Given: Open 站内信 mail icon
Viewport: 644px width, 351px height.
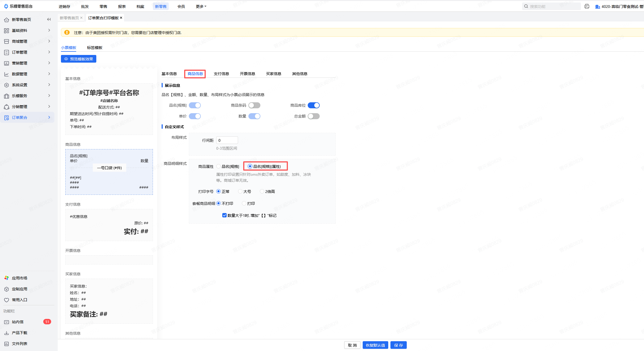Looking at the screenshot, I should 7,322.
